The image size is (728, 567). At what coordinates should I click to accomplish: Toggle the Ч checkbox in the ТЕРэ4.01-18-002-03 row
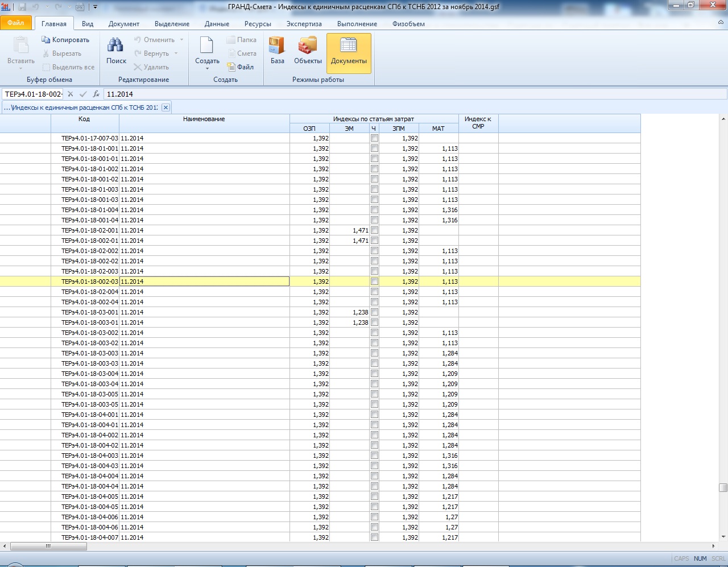(x=374, y=282)
